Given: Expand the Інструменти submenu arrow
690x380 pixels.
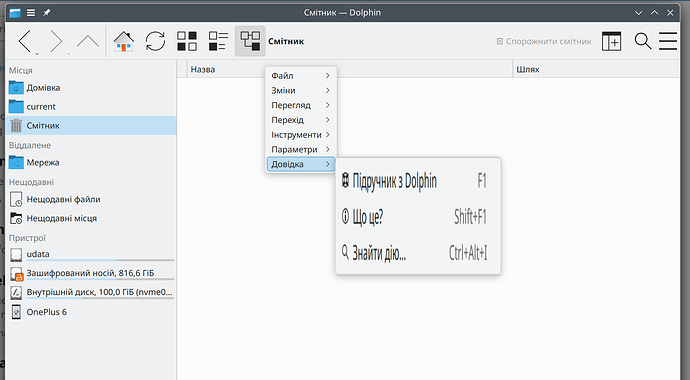Looking at the screenshot, I should pos(327,135).
